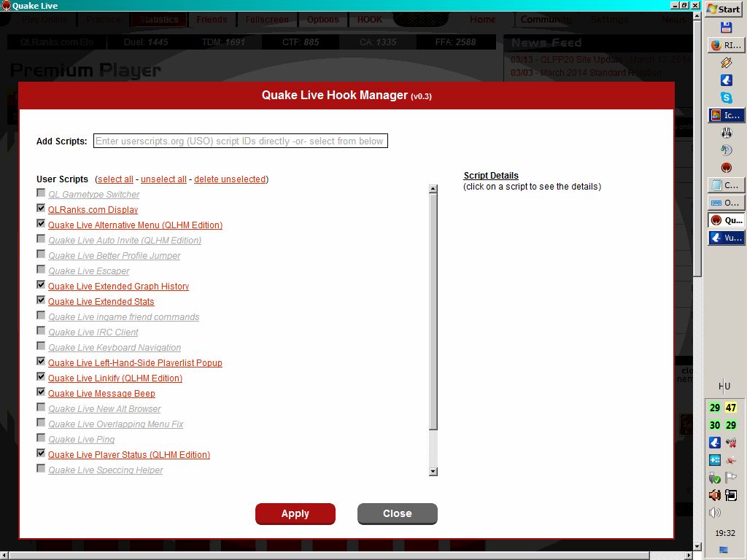Click the safely remove hardware tray icon
Screen dimensions: 747x560
[x=715, y=478]
